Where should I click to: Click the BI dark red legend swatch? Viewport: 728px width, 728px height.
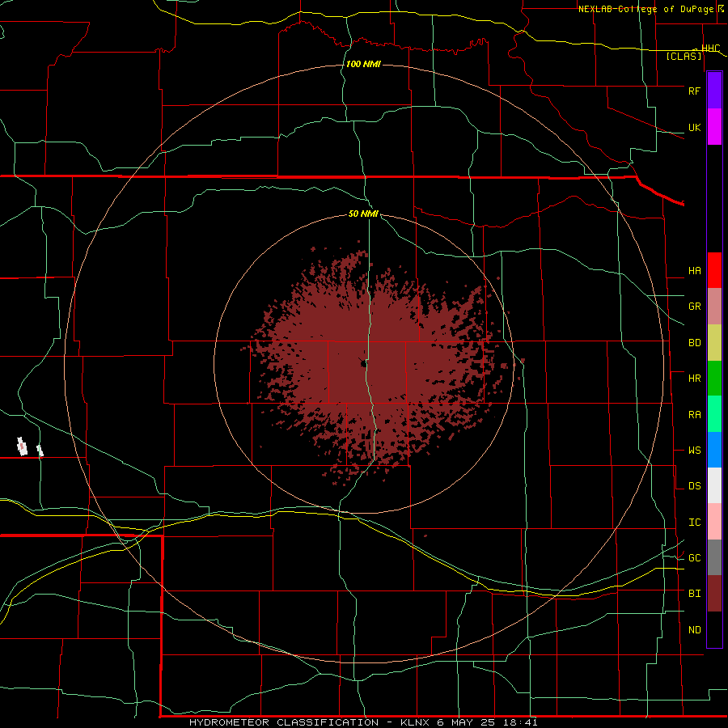tap(714, 594)
